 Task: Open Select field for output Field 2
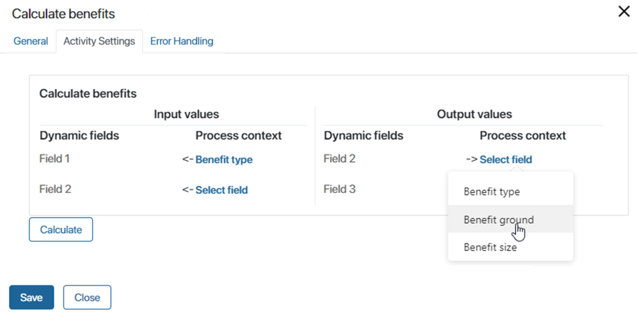click(x=506, y=160)
